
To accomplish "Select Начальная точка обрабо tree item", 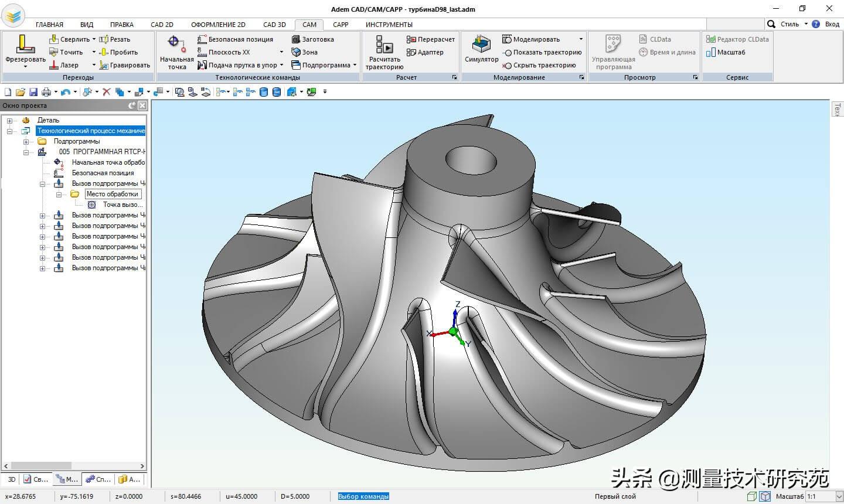I will pyautogui.click(x=108, y=162).
